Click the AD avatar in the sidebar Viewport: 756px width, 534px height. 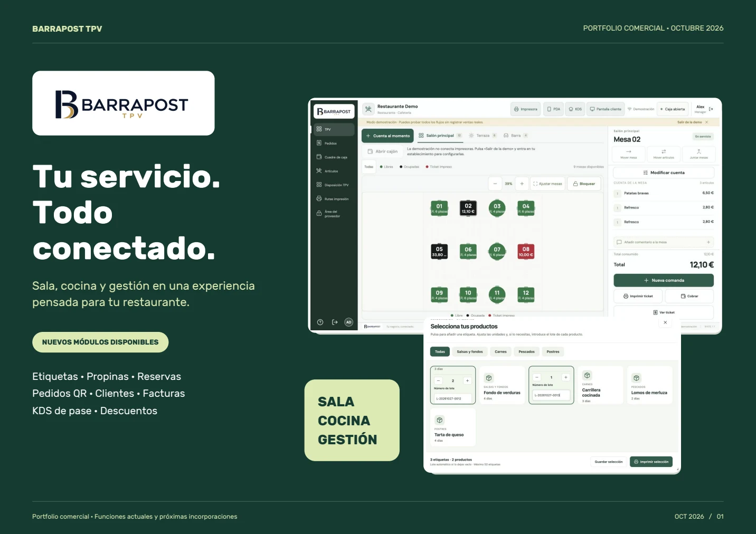pyautogui.click(x=348, y=322)
